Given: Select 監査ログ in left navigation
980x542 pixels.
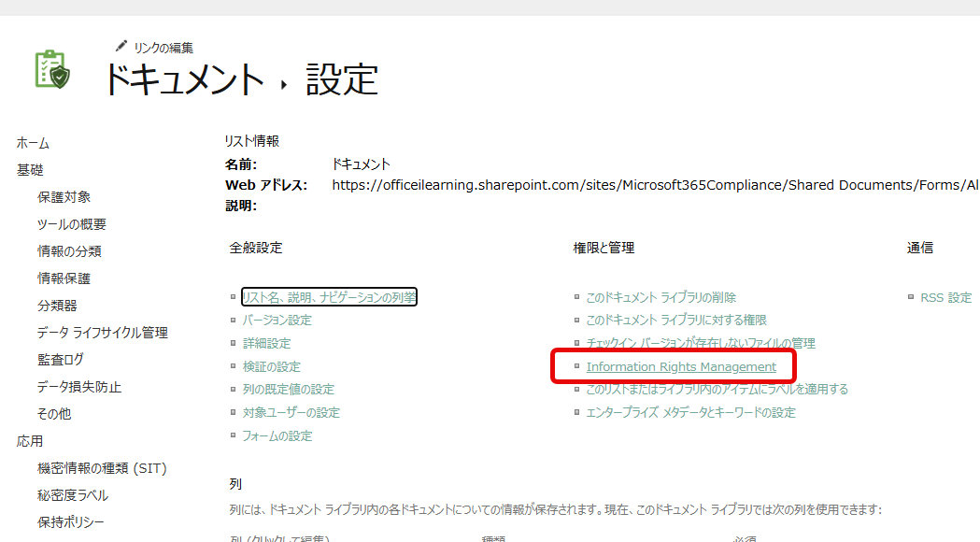Looking at the screenshot, I should tap(60, 360).
